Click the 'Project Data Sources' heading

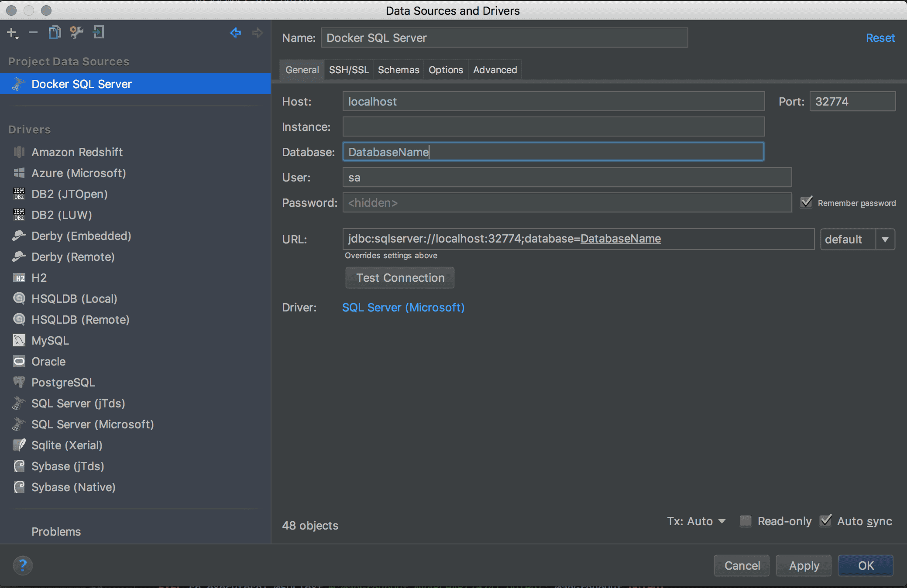69,62
